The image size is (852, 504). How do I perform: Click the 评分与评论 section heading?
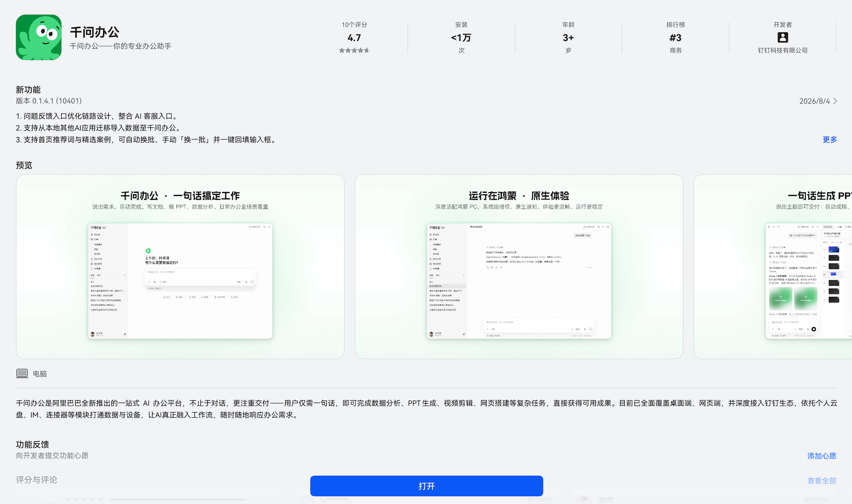point(36,480)
